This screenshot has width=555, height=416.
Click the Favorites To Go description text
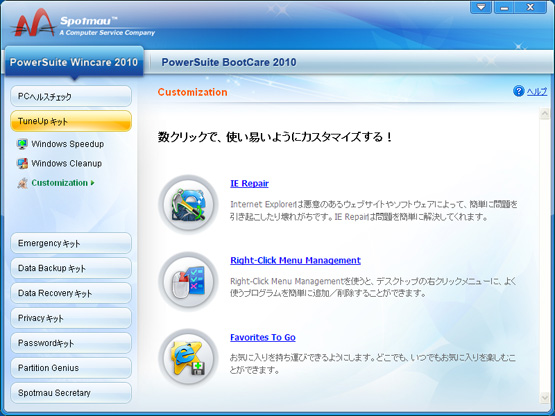pyautogui.click(x=372, y=364)
